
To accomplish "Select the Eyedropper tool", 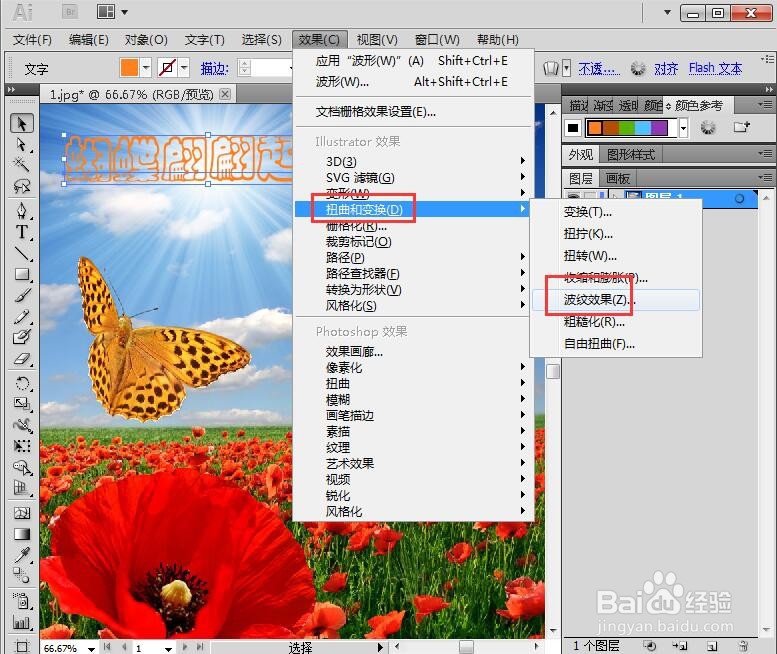I will click(22, 555).
